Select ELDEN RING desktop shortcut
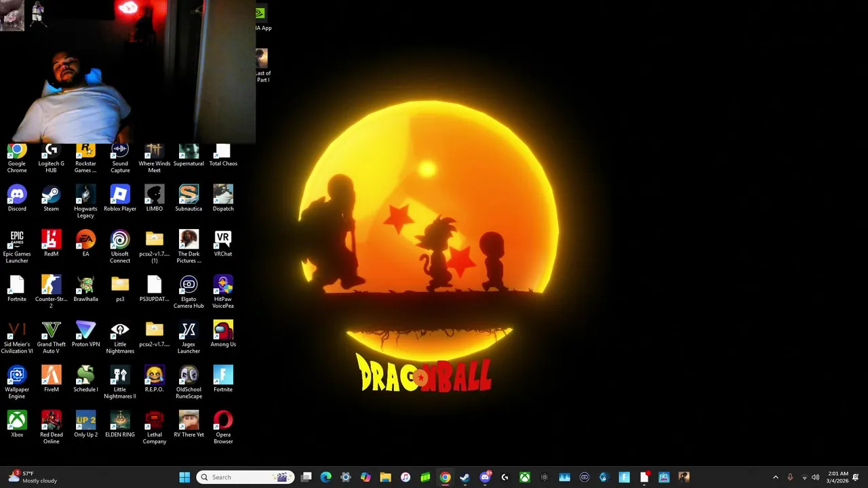This screenshot has width=868, height=488. coord(120,424)
